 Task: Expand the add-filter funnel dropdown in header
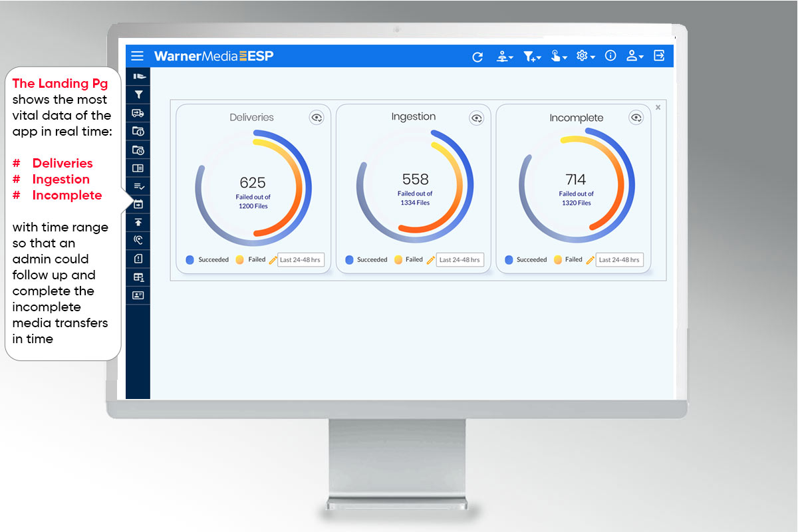pos(531,57)
